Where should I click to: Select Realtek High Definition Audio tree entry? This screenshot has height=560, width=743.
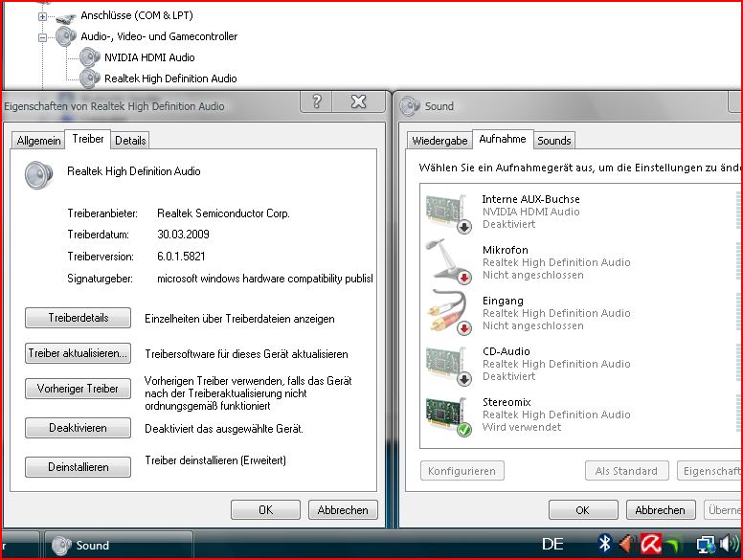[170, 78]
